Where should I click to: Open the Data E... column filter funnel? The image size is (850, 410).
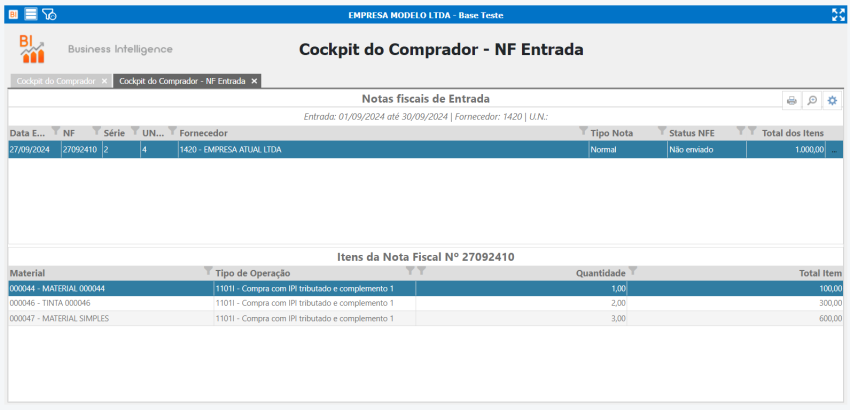(x=55, y=131)
